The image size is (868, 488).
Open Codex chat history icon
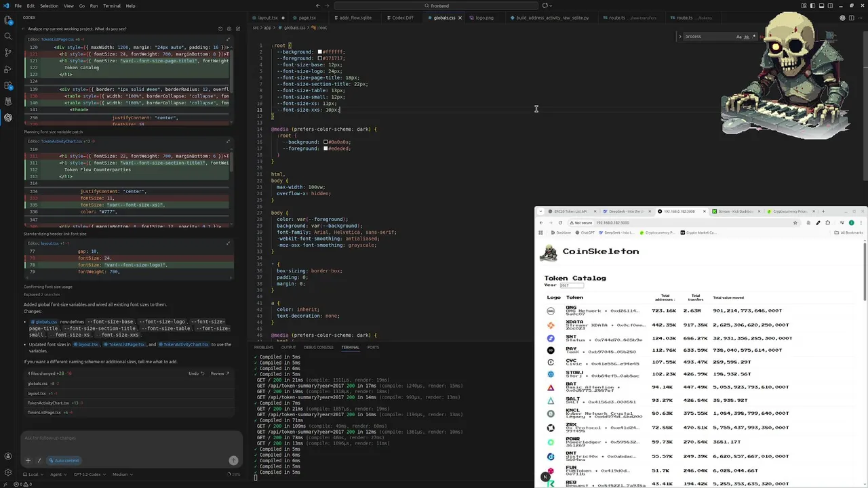pyautogui.click(x=220, y=29)
